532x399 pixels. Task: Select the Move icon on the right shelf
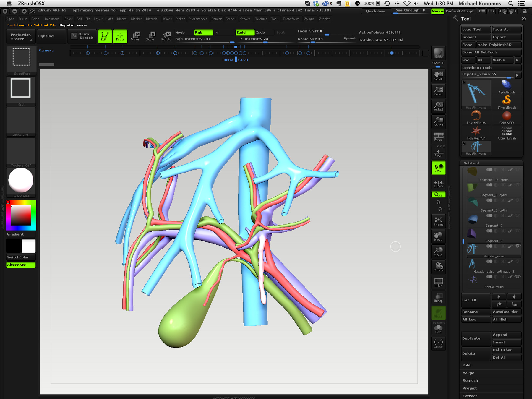tap(438, 236)
